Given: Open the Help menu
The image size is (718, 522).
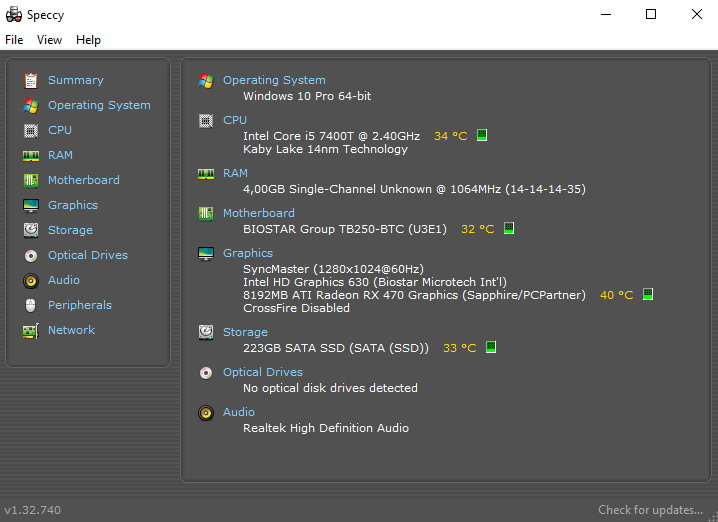Looking at the screenshot, I should (88, 40).
